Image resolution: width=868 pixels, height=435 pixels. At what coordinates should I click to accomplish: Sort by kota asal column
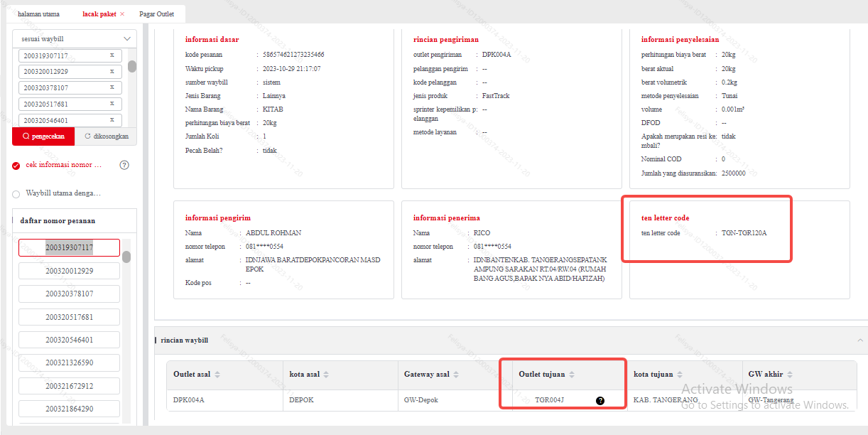(x=326, y=375)
